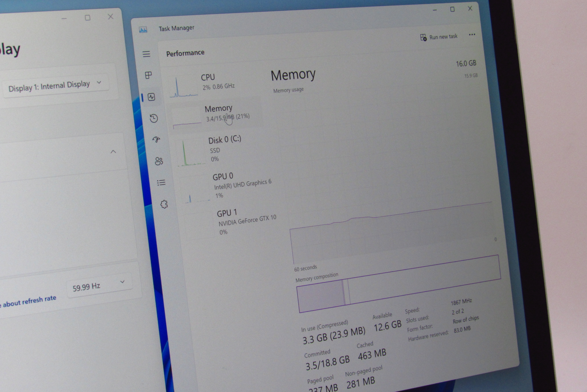587x392 pixels.
Task: Open the Details list icon
Action: [161, 183]
